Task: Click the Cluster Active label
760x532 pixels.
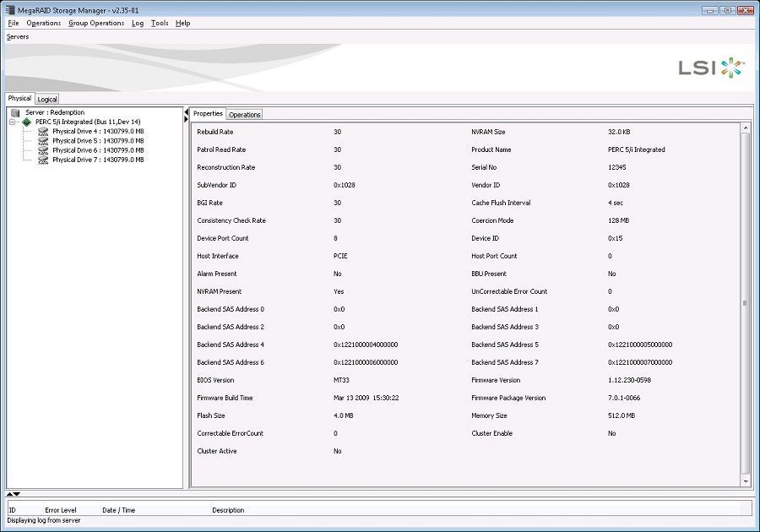Action: [x=217, y=451]
